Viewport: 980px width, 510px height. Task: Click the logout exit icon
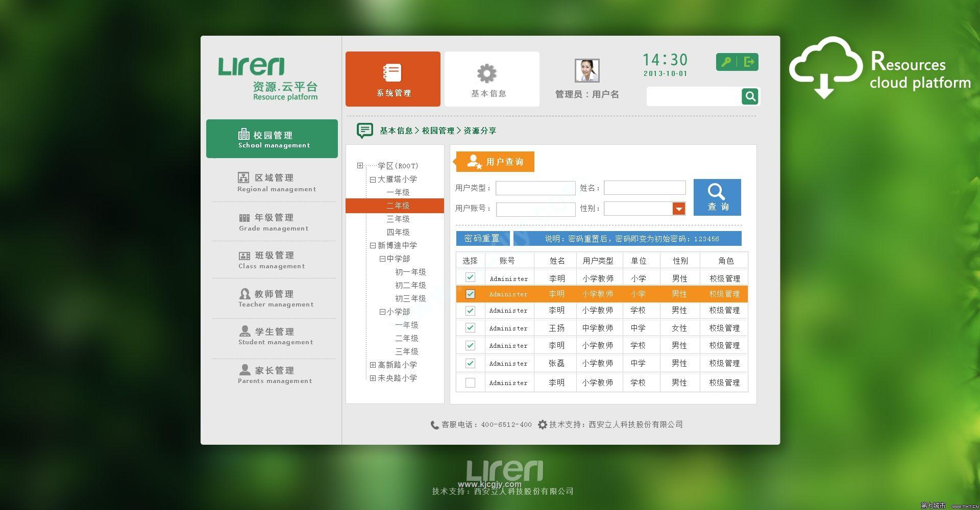click(x=749, y=62)
